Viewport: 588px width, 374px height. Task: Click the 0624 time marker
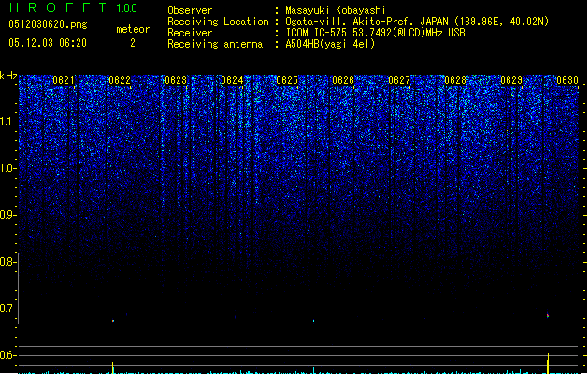click(x=232, y=80)
